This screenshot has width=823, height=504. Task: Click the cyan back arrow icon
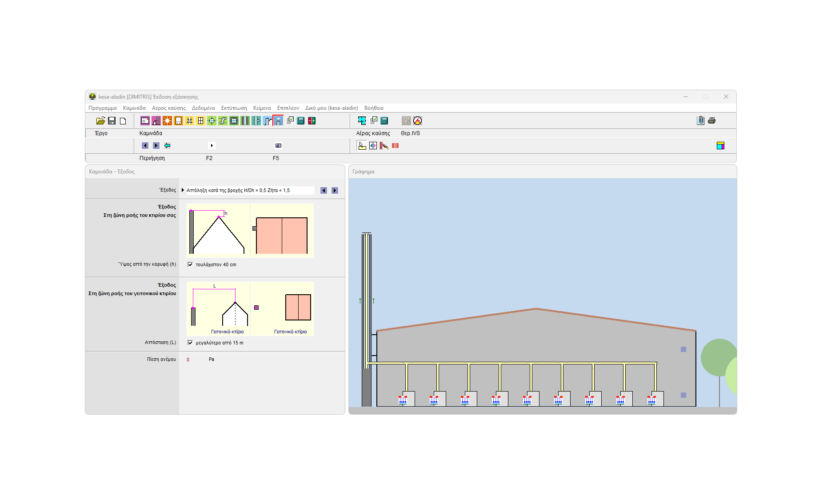[x=167, y=146]
